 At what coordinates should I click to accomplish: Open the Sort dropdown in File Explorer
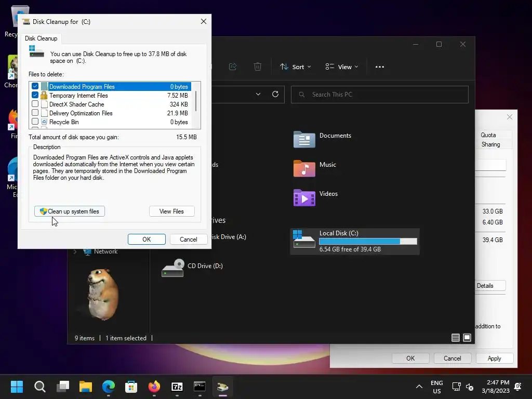click(x=295, y=67)
